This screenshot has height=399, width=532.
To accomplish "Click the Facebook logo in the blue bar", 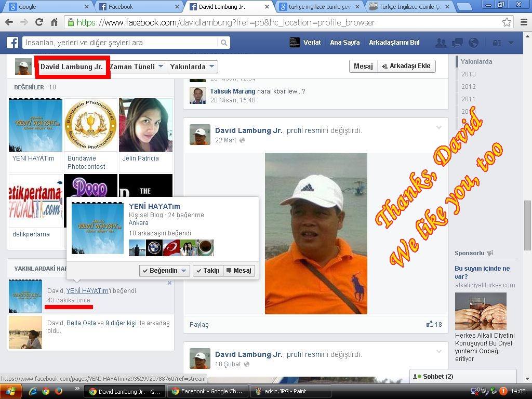I will click(x=12, y=43).
